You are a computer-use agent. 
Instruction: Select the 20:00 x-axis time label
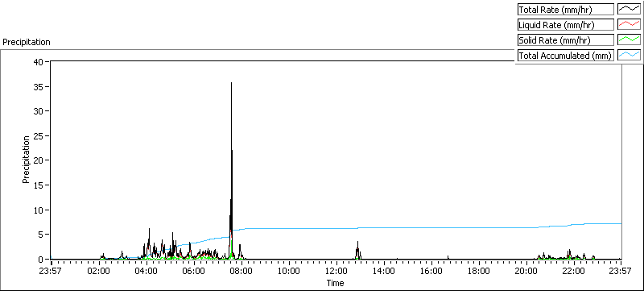[526, 271]
